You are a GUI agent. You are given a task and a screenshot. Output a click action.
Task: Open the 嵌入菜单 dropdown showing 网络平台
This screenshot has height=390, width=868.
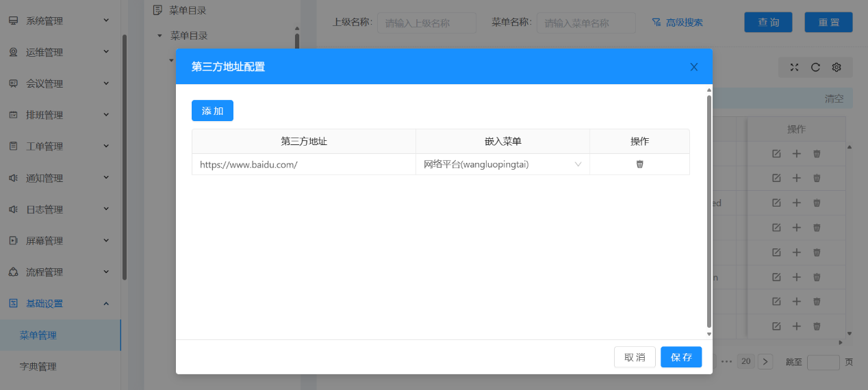(502, 164)
